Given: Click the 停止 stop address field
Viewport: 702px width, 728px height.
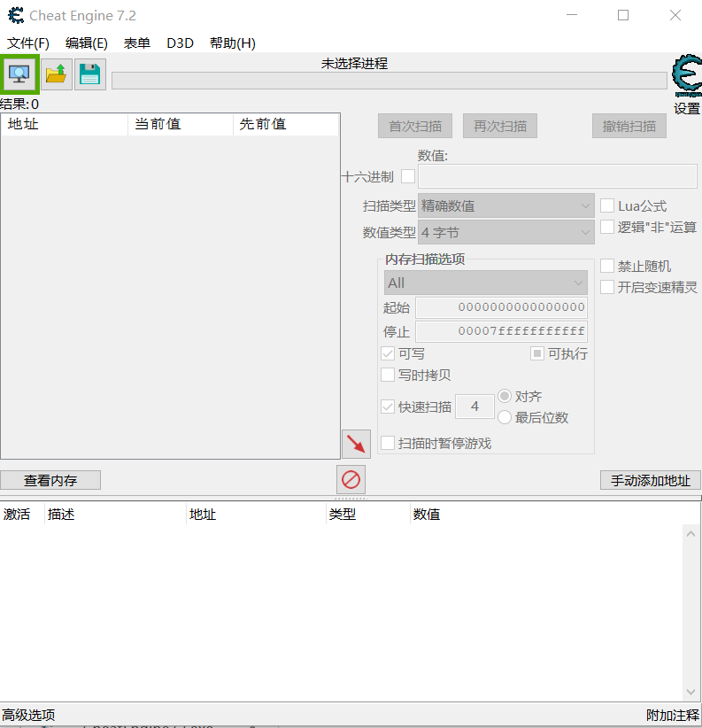Looking at the screenshot, I should [x=502, y=331].
